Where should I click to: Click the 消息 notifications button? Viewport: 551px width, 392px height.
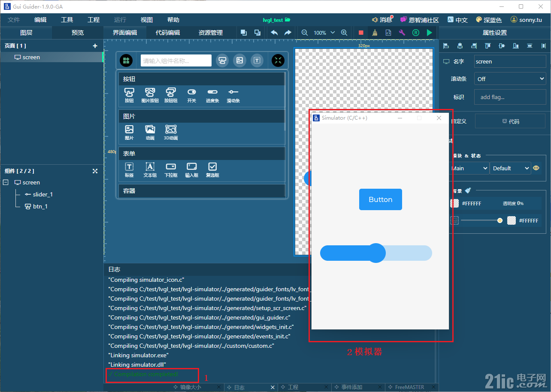[383, 20]
